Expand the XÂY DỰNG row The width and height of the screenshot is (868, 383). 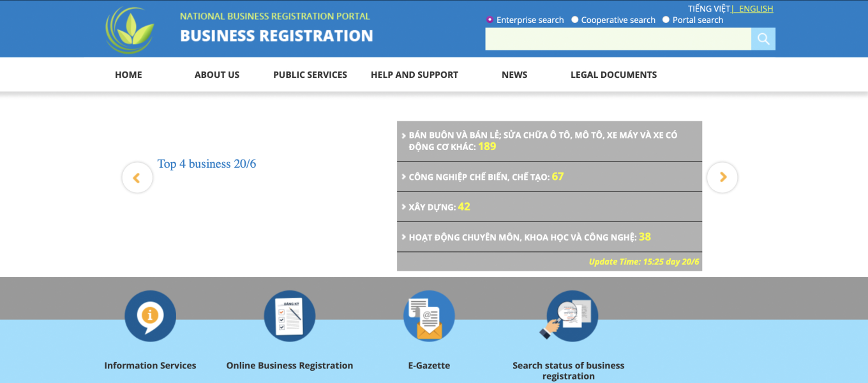(x=550, y=207)
